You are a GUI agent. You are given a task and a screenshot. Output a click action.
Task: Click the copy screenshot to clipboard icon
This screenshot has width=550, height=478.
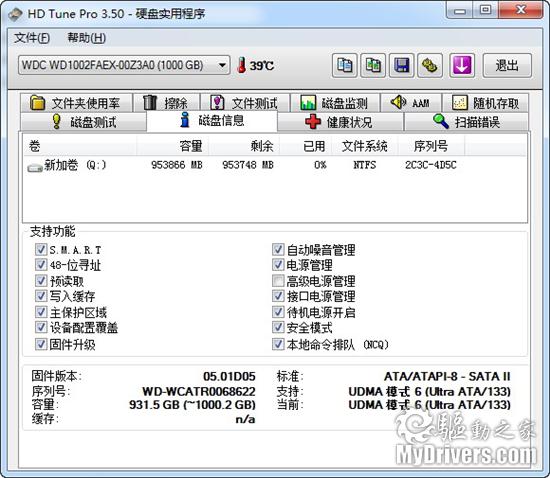click(x=373, y=66)
